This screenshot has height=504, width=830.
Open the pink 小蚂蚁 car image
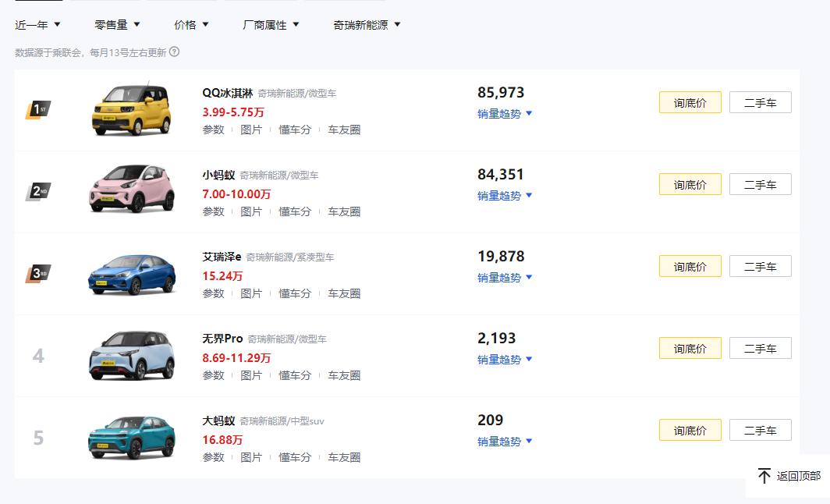pos(131,190)
